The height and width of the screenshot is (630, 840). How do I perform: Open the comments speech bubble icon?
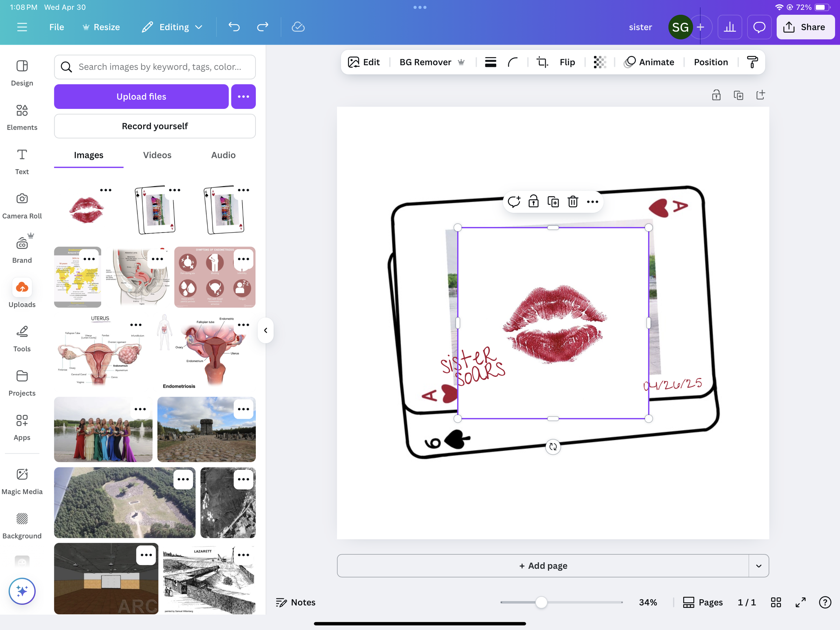tap(759, 27)
